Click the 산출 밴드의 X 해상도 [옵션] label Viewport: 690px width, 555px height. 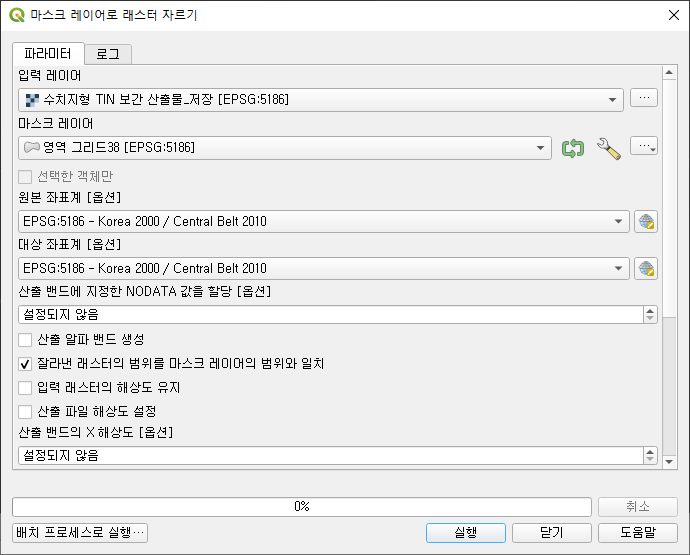click(95, 432)
